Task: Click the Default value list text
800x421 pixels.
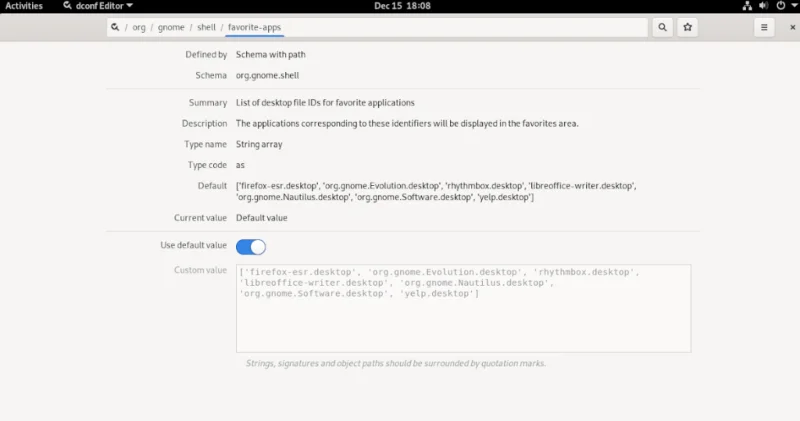Action: [x=436, y=191]
